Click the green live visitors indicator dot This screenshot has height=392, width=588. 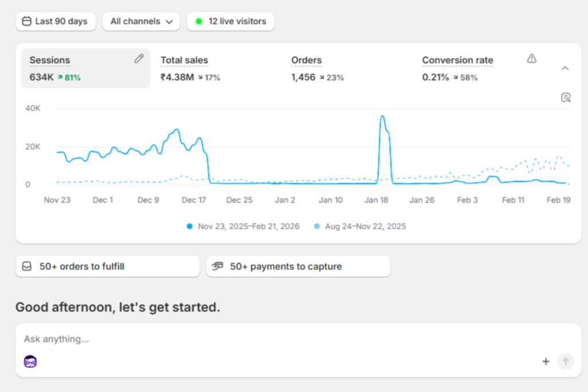199,22
